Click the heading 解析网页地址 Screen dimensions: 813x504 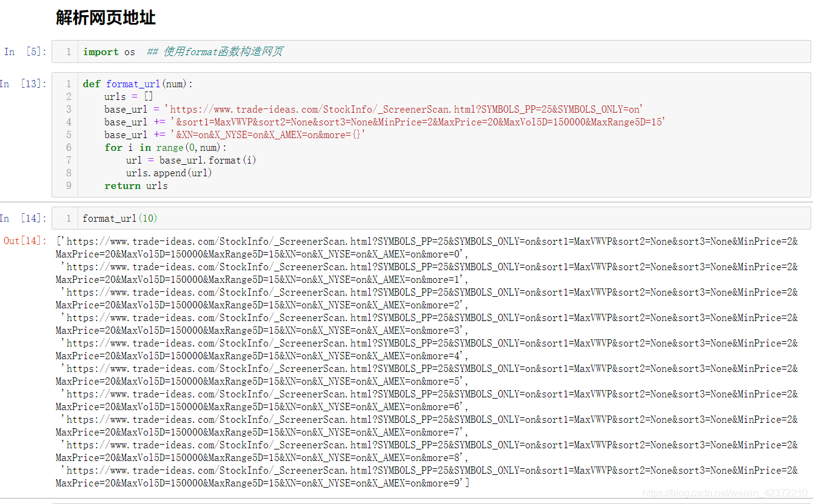coord(105,18)
